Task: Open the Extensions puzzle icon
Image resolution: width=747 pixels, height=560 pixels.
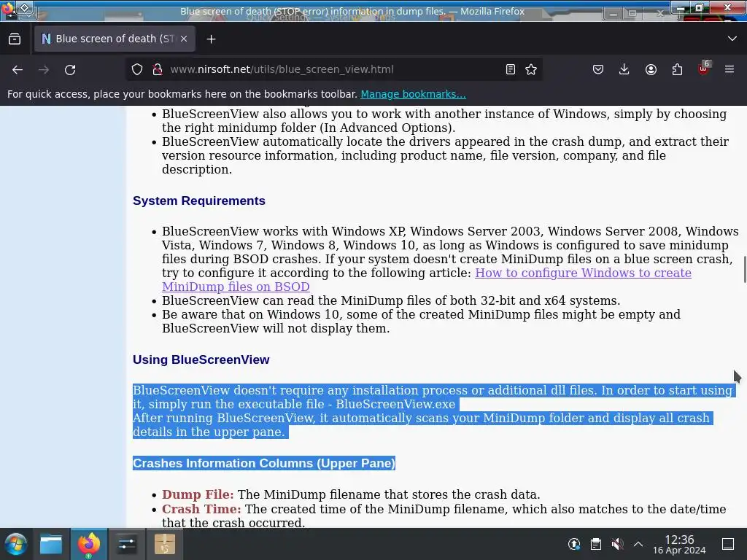Action: coord(677,69)
